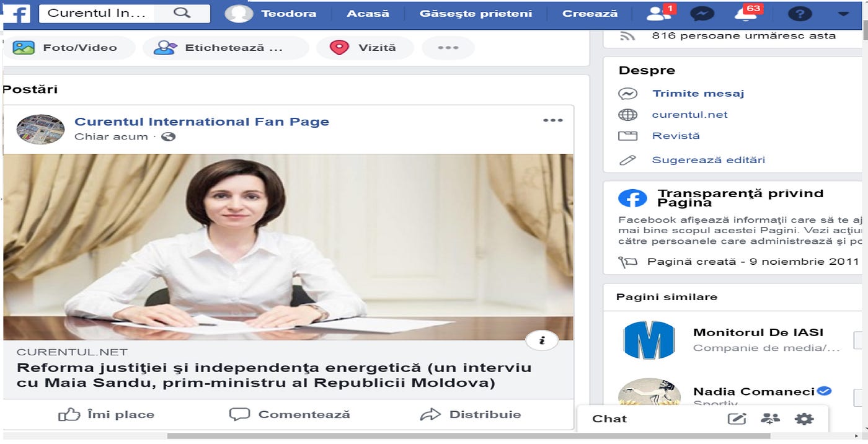Click the page avatar thumbnail on post
Viewport: 868px width, 444px height.
(x=40, y=129)
